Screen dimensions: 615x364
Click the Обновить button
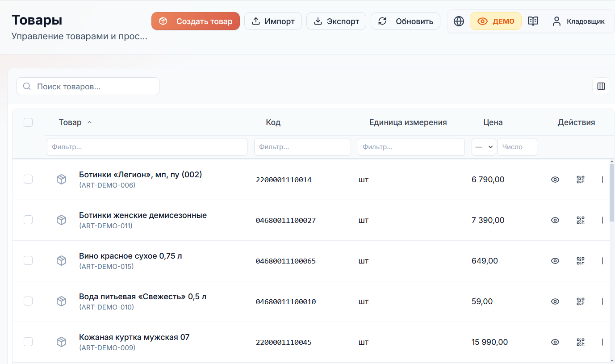[406, 21]
